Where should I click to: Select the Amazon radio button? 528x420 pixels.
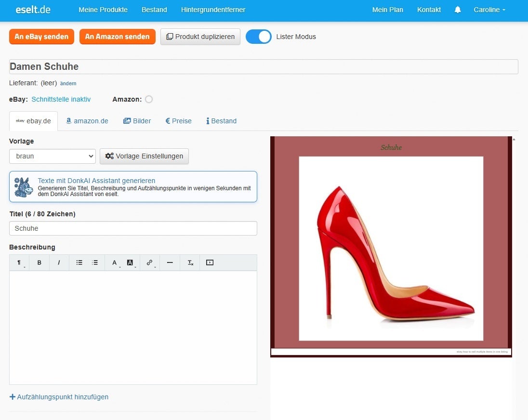pyautogui.click(x=149, y=99)
